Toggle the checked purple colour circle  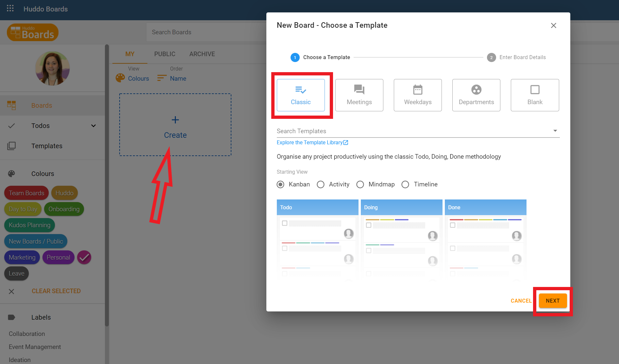[x=84, y=257]
